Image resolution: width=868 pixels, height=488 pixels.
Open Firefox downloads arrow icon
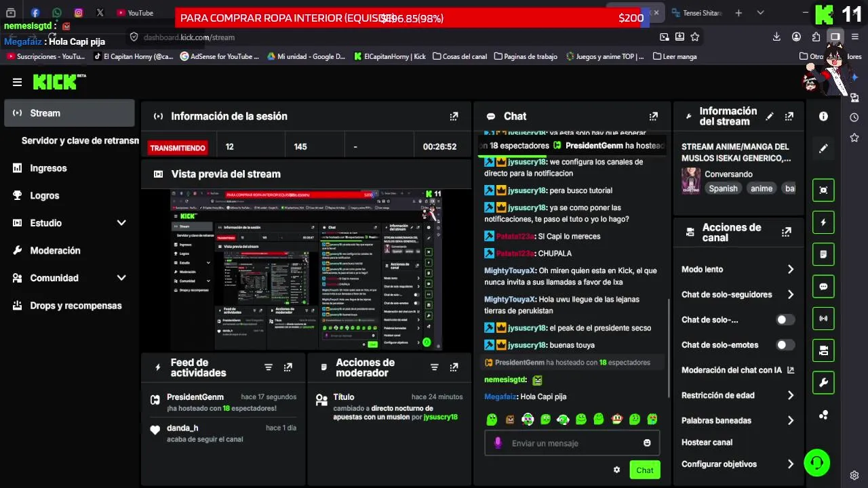(776, 37)
